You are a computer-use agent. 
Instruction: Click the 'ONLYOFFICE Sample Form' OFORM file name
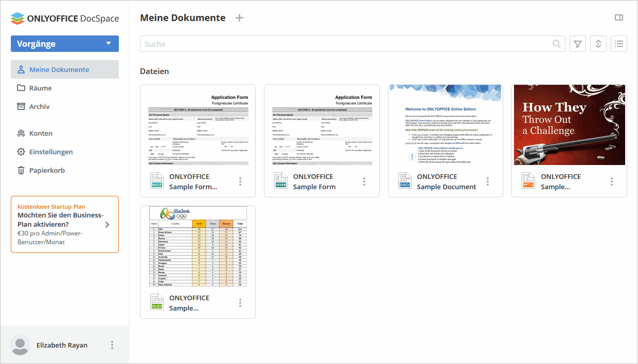click(314, 181)
